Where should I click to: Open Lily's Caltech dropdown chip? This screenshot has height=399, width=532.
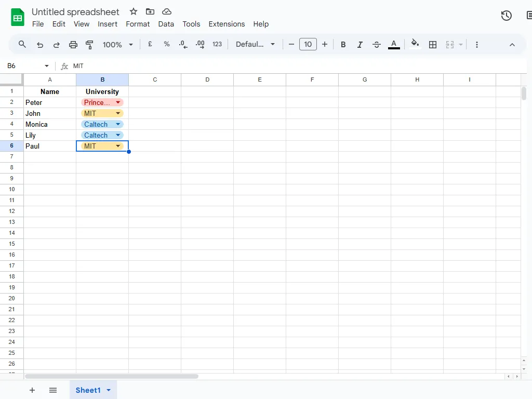click(102, 135)
